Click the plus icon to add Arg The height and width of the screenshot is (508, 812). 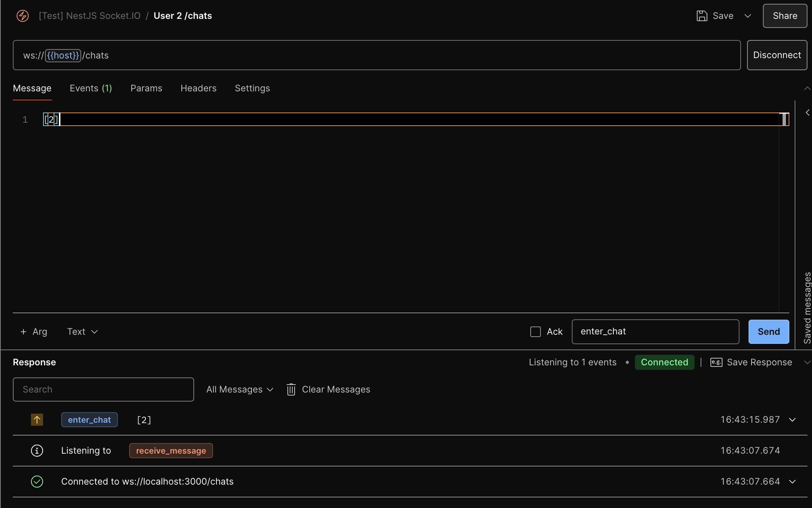(23, 332)
